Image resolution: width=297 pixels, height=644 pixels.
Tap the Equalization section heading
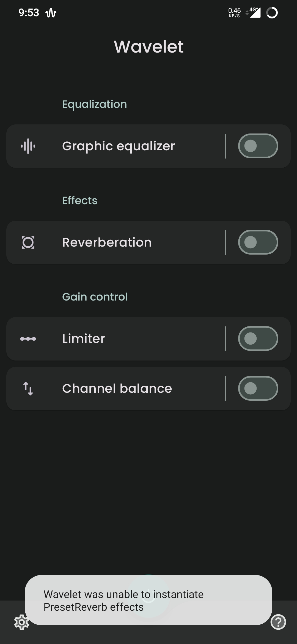[95, 104]
